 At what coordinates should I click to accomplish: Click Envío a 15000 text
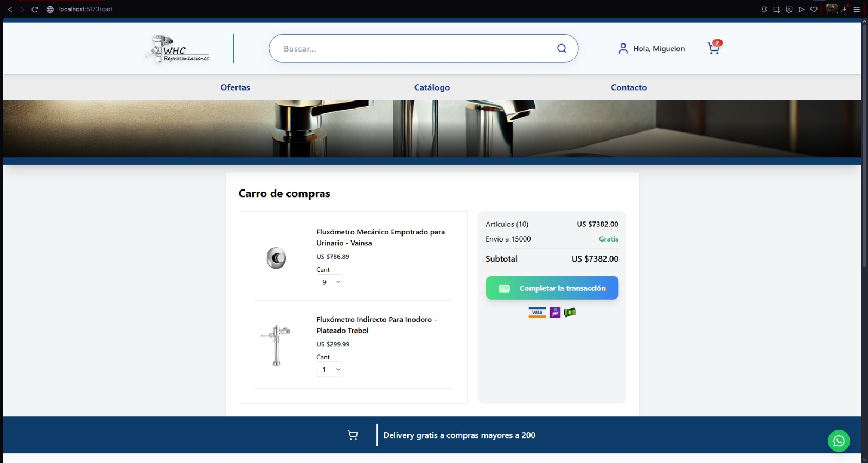(508, 239)
